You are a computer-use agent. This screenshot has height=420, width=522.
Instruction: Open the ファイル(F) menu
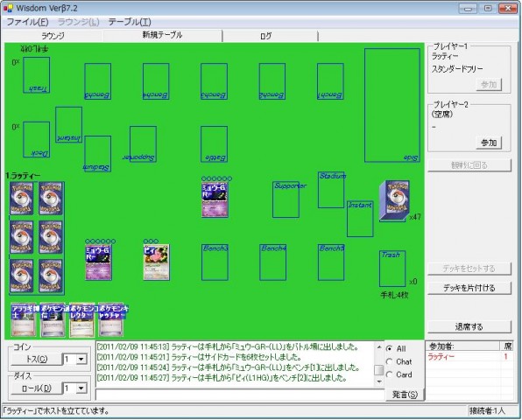(28, 22)
